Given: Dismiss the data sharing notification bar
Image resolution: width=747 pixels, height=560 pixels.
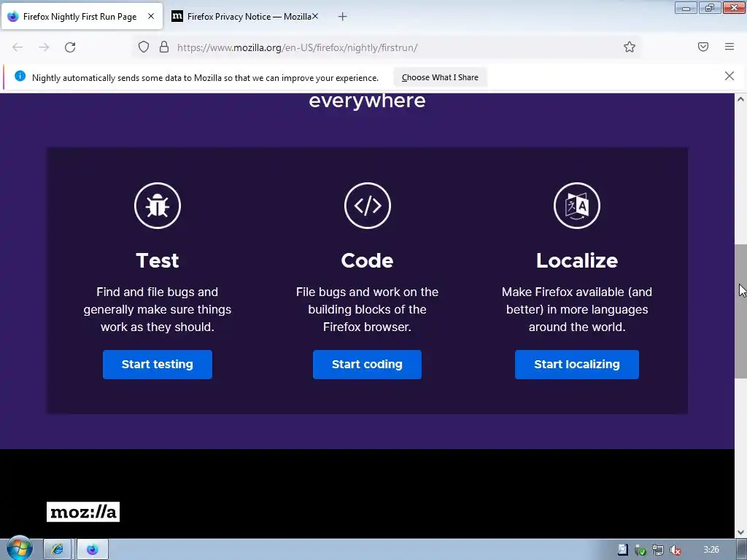Looking at the screenshot, I should (x=729, y=76).
